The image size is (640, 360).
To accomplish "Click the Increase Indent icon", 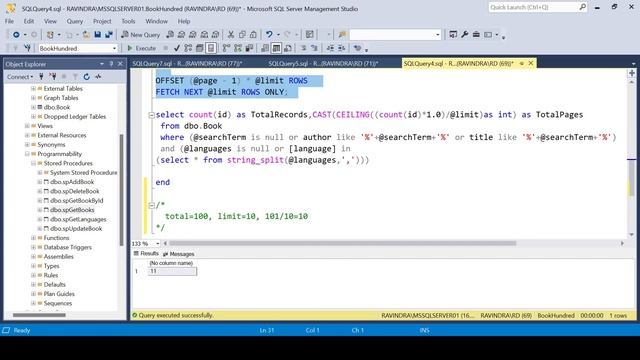I will click(x=341, y=48).
